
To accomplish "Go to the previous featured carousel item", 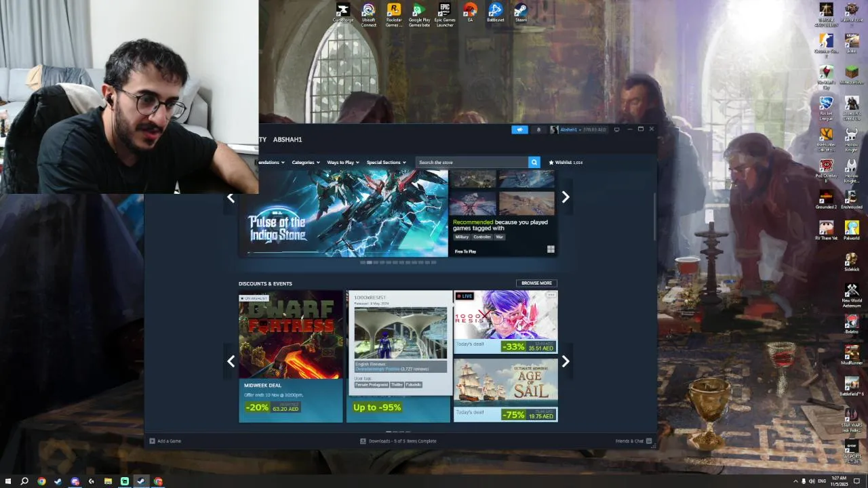I will (x=231, y=198).
